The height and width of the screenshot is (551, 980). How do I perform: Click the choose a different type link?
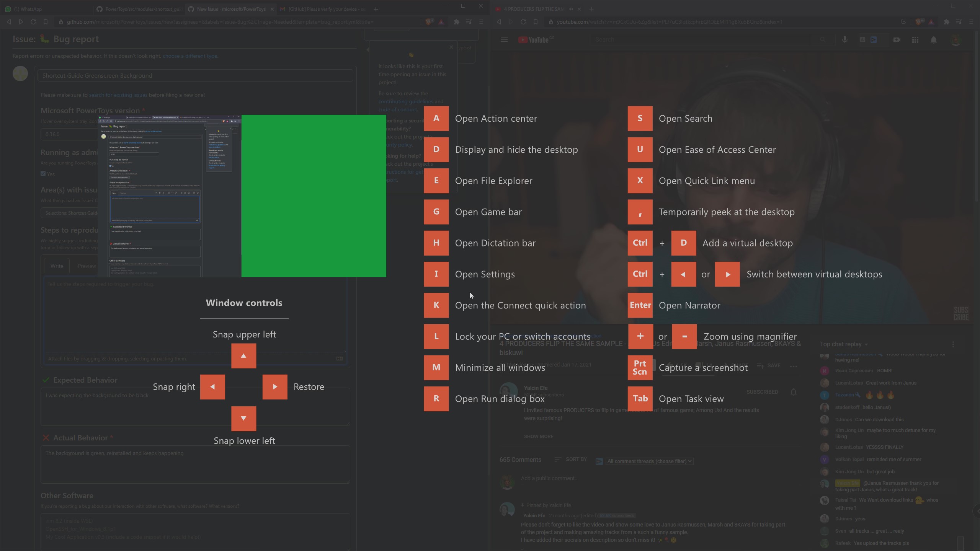190,56
